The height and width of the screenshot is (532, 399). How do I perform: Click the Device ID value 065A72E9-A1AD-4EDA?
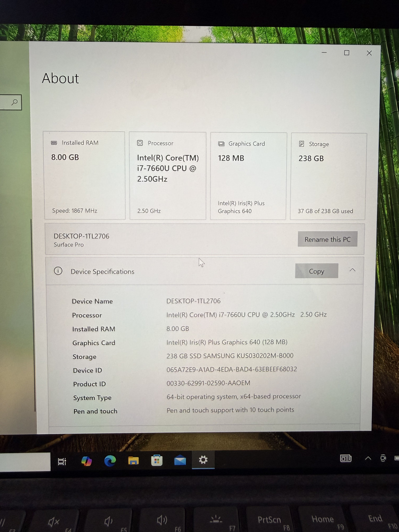click(x=232, y=369)
